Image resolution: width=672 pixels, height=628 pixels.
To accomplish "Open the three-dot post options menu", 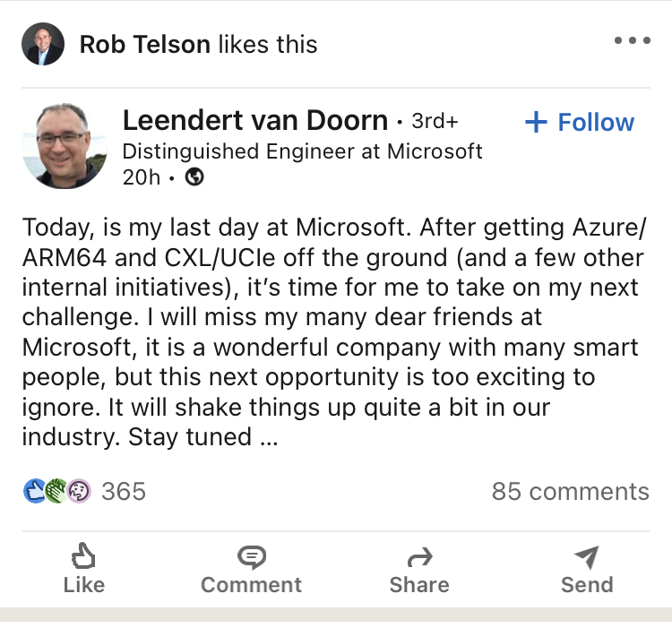I will pyautogui.click(x=633, y=40).
